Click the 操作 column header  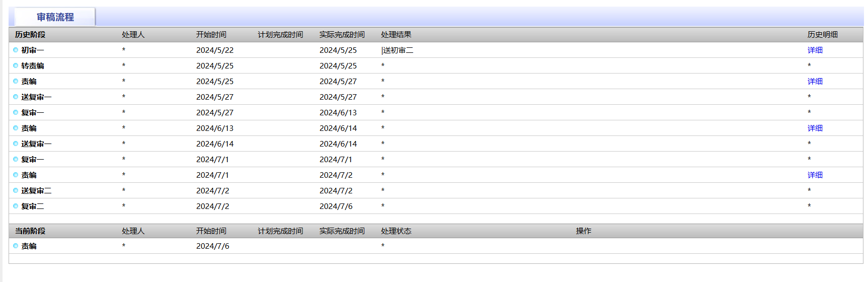pos(583,231)
